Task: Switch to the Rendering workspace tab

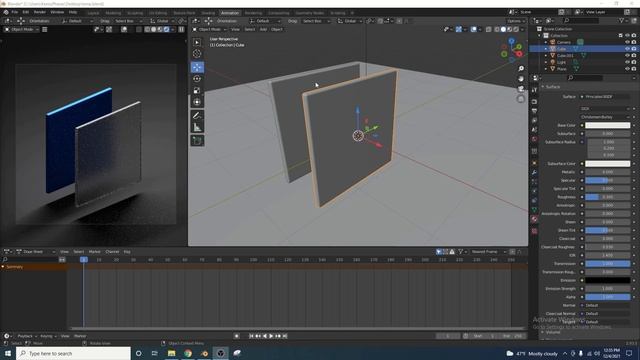Action: (253, 13)
